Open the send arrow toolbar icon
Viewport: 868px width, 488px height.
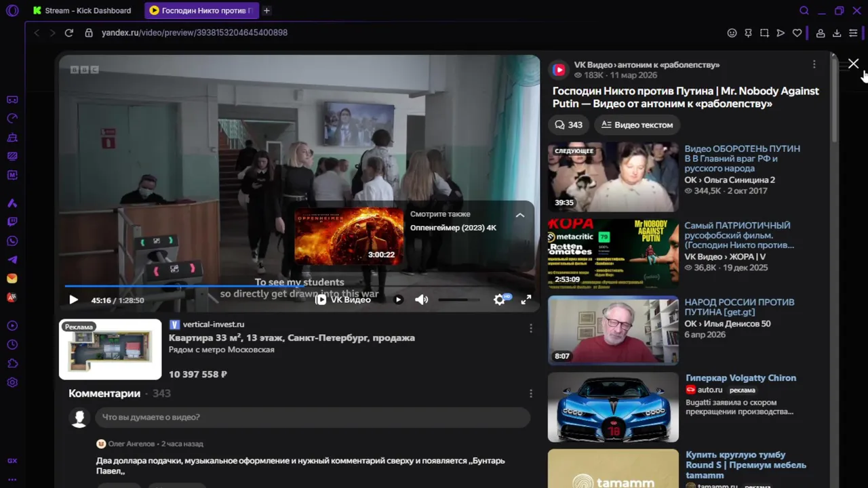click(x=781, y=33)
